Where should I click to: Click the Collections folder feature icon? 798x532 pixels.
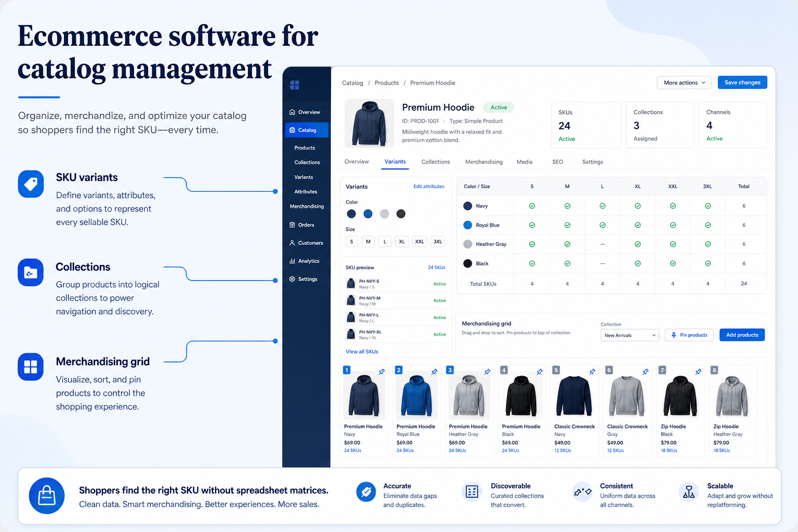tap(31, 272)
